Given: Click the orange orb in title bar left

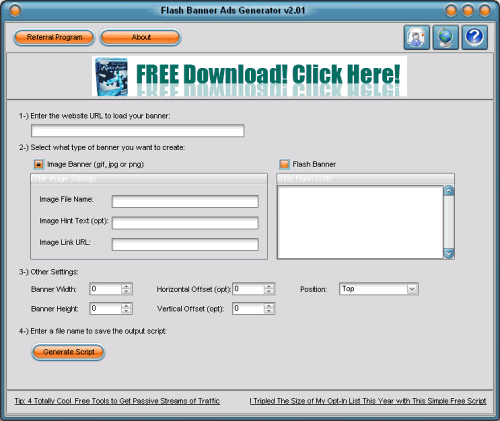Looking at the screenshot, I should tap(15, 10).
